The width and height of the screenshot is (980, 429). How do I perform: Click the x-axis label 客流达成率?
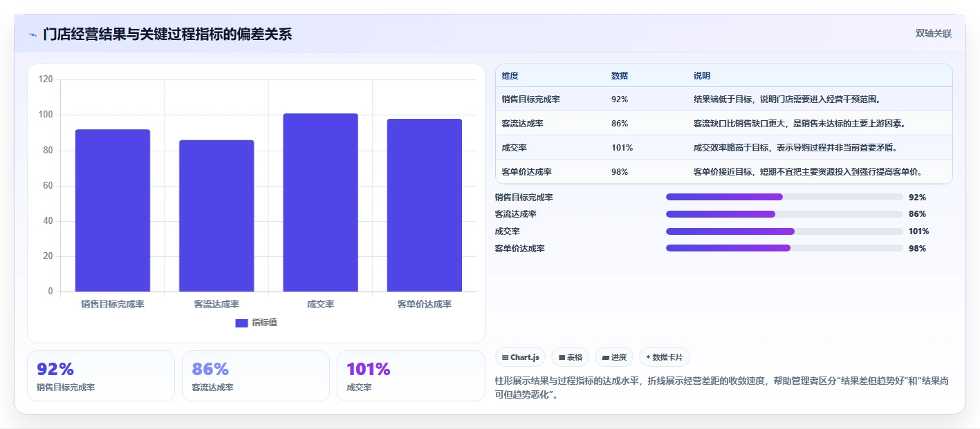click(216, 304)
